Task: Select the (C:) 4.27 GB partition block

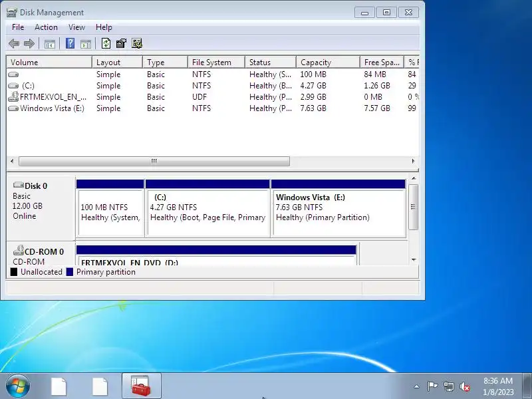Action: coord(207,208)
